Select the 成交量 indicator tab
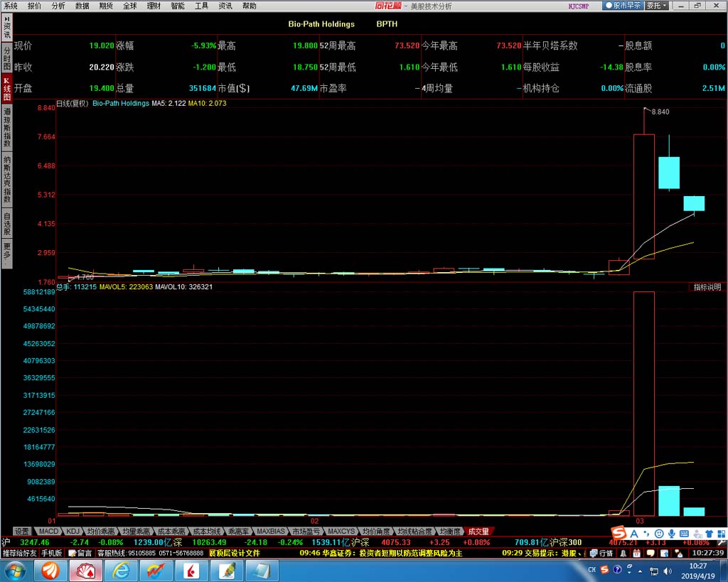Viewport: 728px width, 582px height. 478,532
